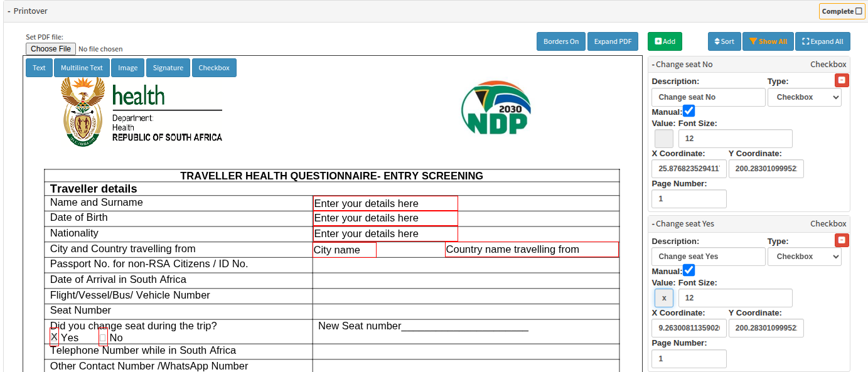Click the red delete icon for Change seat No
This screenshot has width=868, height=372.
(842, 80)
